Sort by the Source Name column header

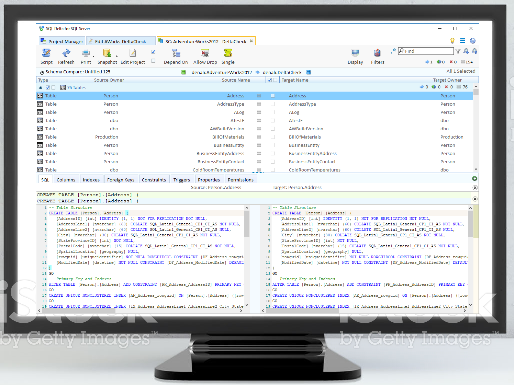click(x=236, y=80)
